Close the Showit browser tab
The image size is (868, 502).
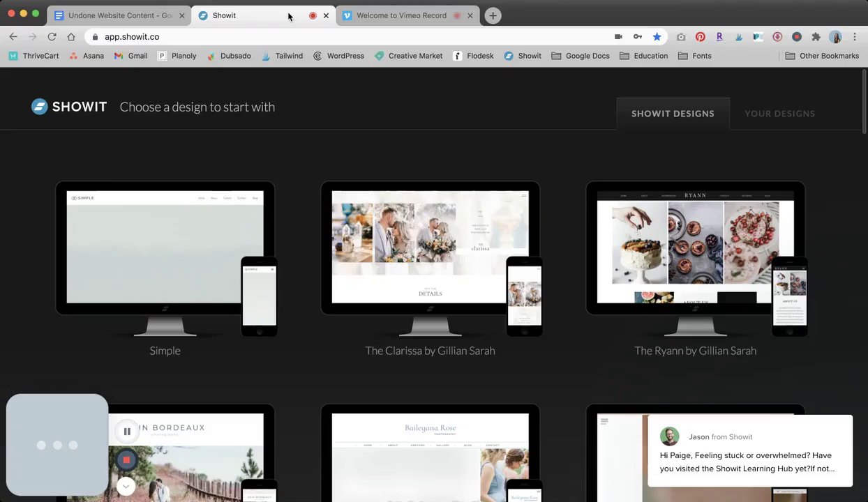click(326, 15)
